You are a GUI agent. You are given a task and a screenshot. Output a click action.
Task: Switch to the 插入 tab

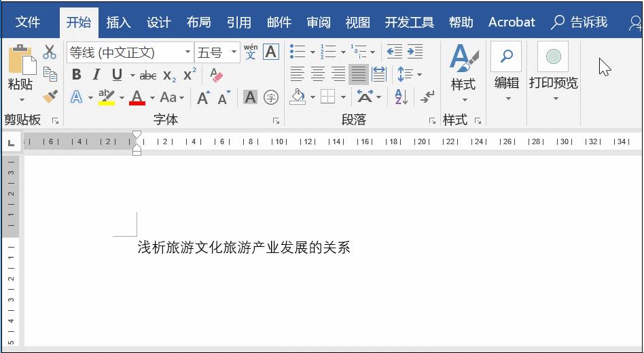pyautogui.click(x=118, y=22)
